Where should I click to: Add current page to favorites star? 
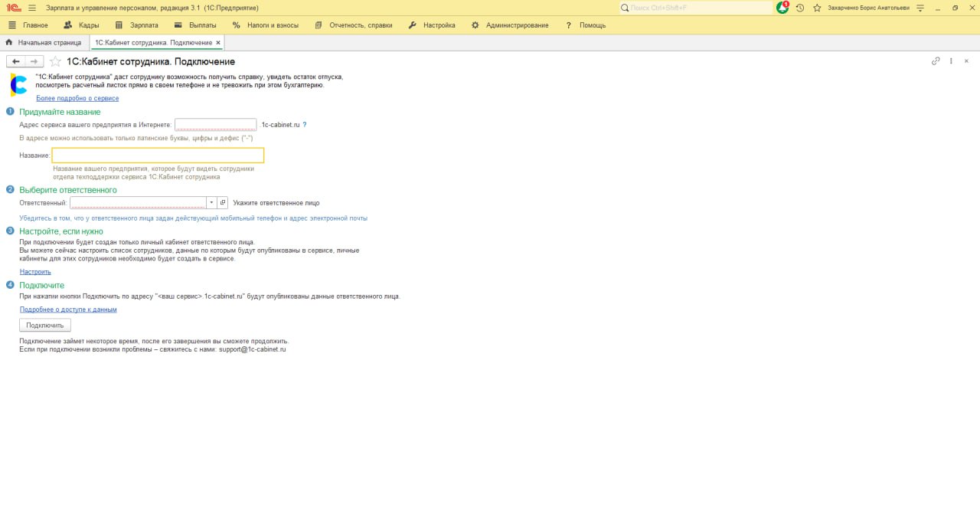[x=55, y=61]
